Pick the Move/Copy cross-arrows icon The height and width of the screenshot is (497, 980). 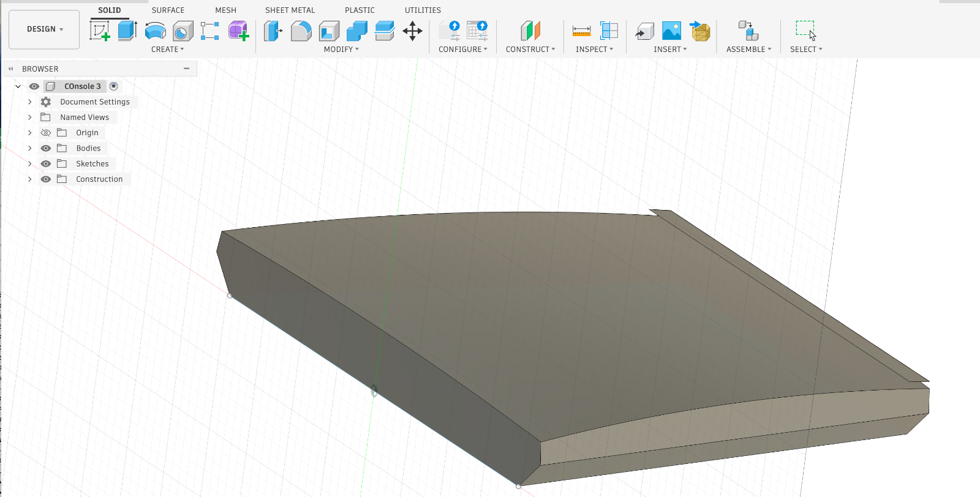point(412,31)
